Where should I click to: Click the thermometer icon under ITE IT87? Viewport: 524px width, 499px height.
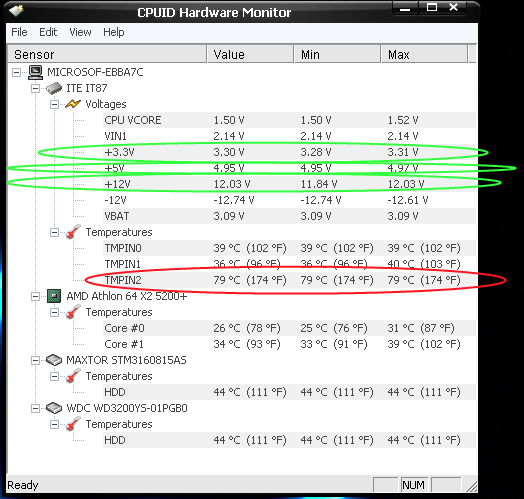point(73,232)
